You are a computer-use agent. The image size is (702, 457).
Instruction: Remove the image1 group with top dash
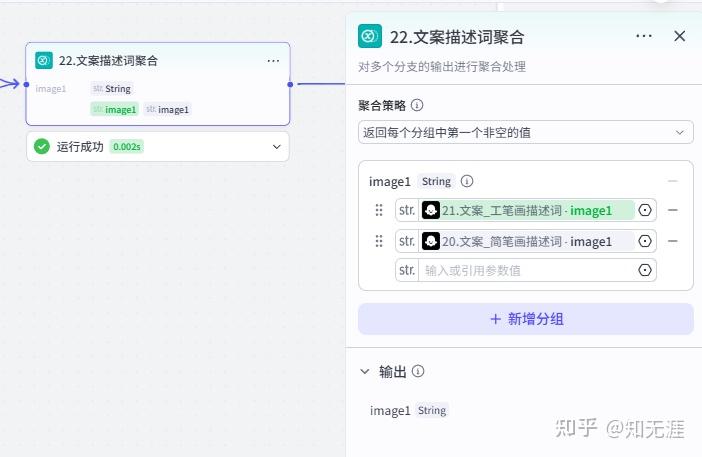click(x=672, y=181)
